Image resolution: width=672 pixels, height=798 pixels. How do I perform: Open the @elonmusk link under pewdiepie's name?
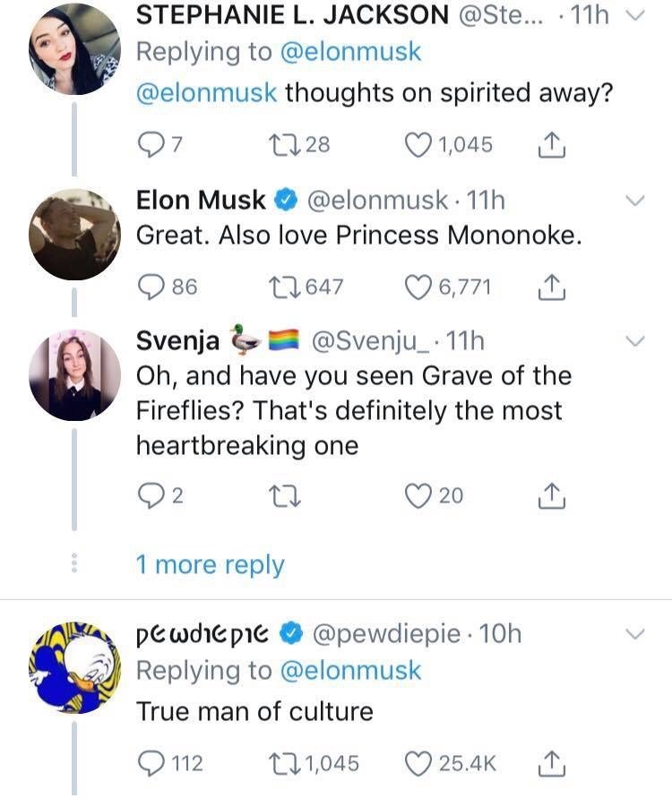(350, 671)
